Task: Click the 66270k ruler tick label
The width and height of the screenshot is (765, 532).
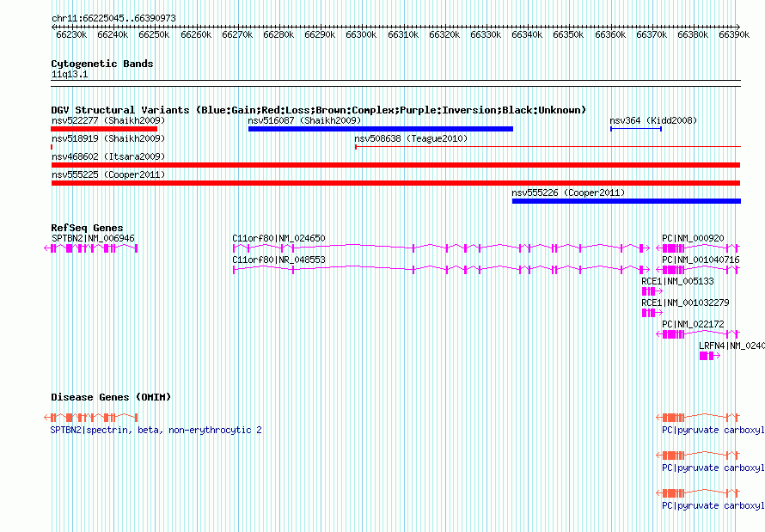Action: [x=237, y=35]
